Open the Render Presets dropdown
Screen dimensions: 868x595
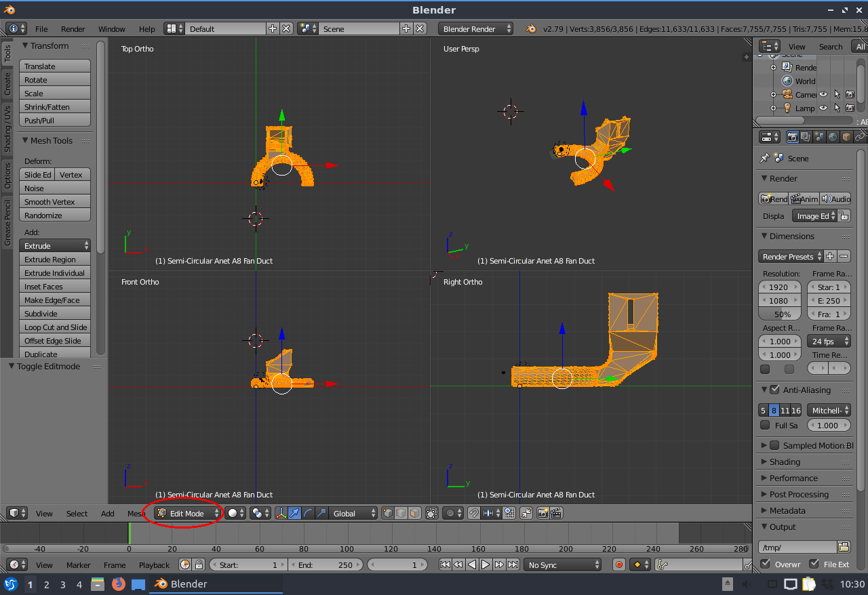coord(791,257)
